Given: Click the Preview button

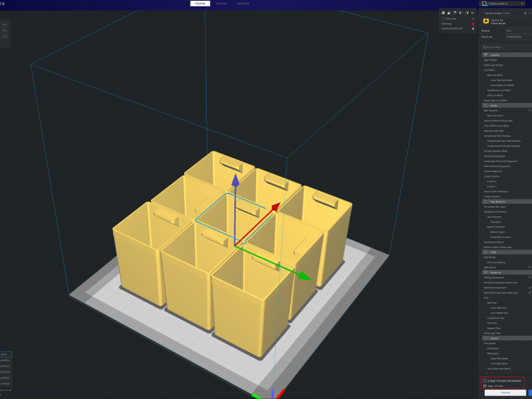Looking at the screenshot, I should tap(505, 393).
